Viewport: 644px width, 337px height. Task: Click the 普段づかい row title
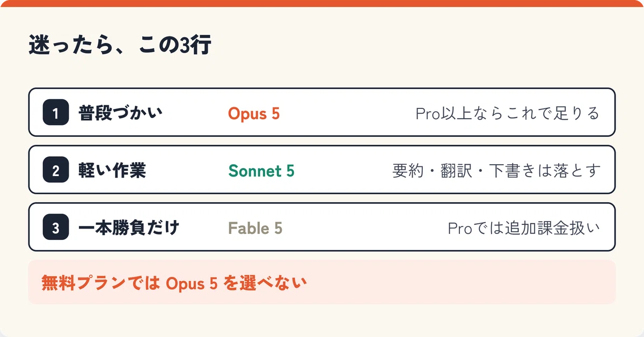(x=121, y=113)
